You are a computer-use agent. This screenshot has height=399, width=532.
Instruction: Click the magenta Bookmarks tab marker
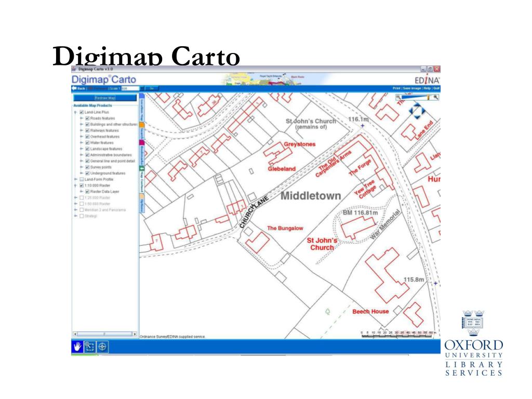pos(142,142)
